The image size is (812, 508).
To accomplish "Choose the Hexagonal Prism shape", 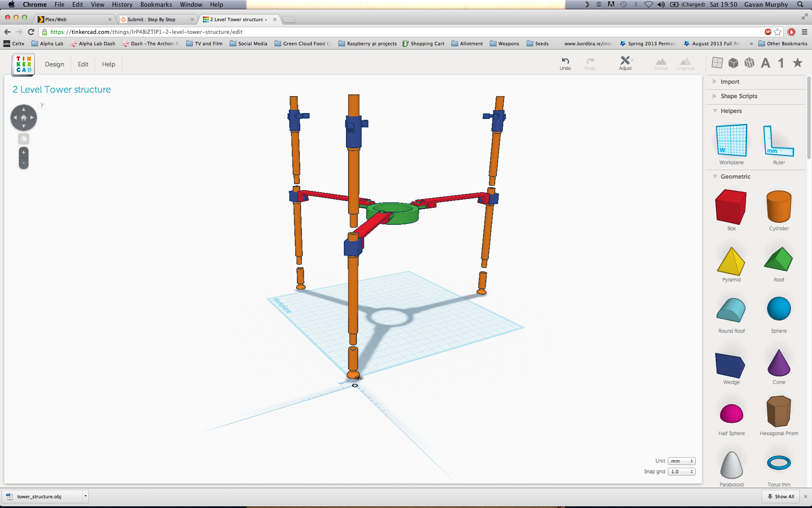I will [779, 411].
